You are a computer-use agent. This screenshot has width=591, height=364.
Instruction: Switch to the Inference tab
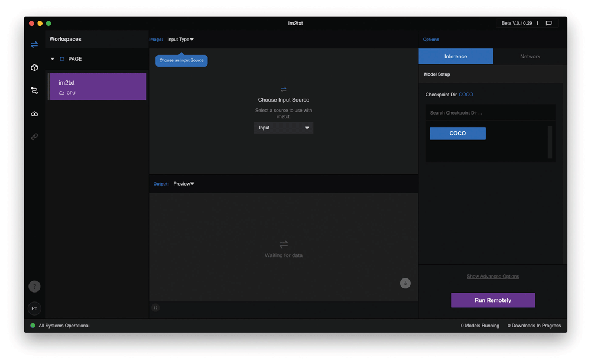click(x=456, y=57)
